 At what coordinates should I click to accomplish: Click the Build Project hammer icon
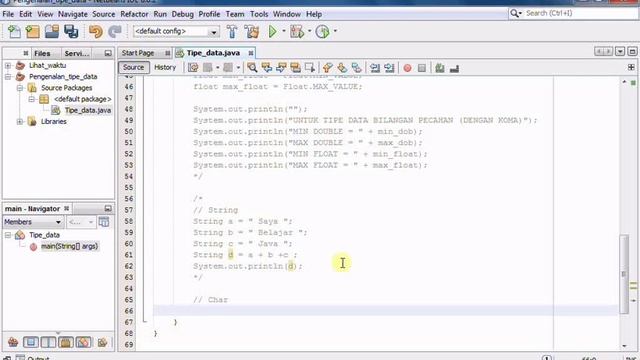coord(232,31)
